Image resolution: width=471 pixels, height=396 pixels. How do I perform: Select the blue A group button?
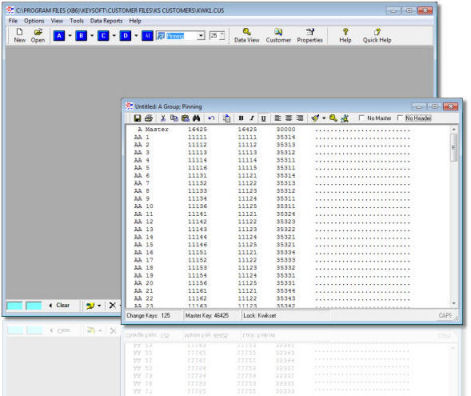point(59,36)
